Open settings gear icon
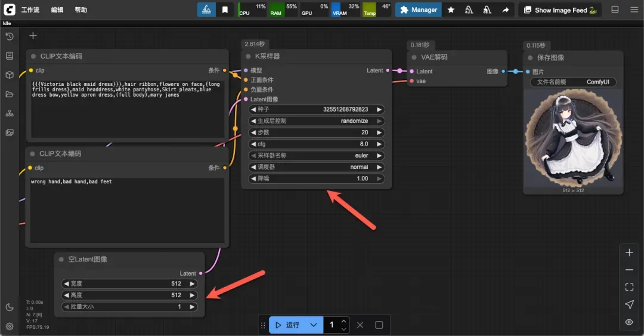Viewport: 644px width, 336px height. click(x=10, y=326)
